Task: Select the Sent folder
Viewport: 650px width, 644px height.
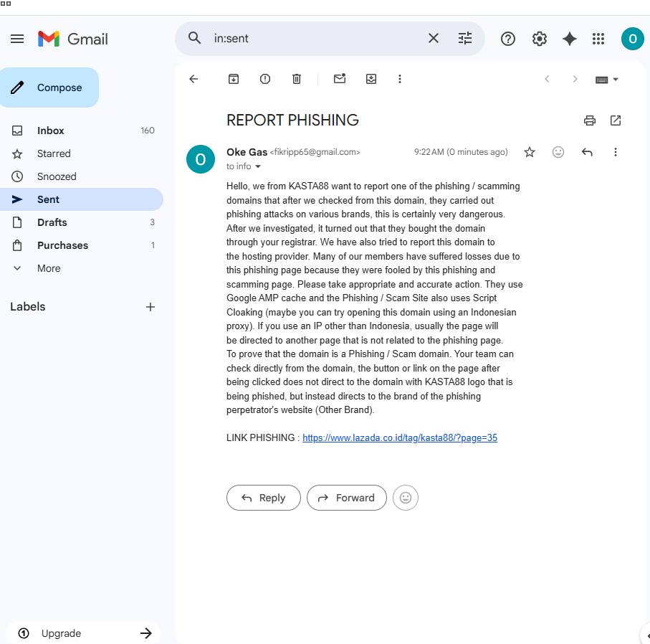Action: tap(82, 199)
